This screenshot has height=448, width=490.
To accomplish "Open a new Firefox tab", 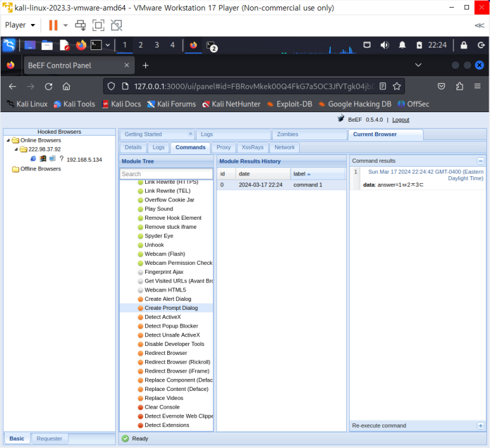I will coord(145,65).
